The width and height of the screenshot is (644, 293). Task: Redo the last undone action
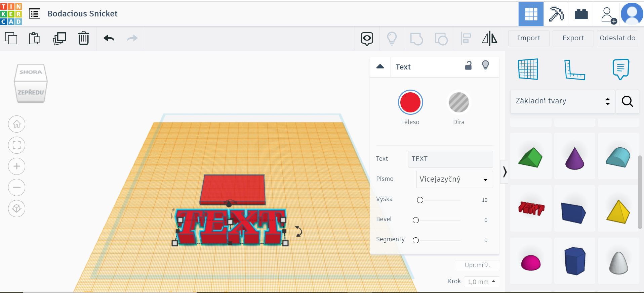pos(132,38)
